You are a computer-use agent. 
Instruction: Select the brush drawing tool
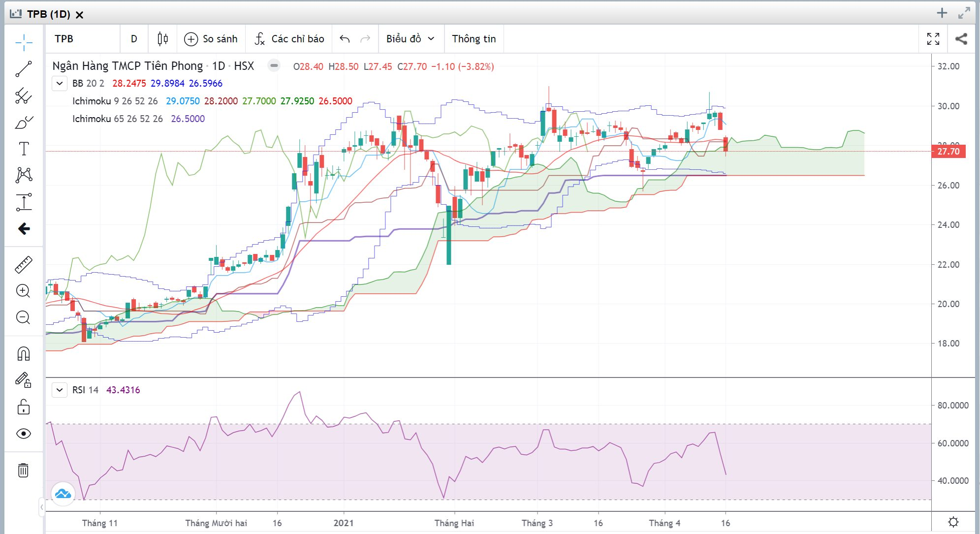pyautogui.click(x=23, y=122)
